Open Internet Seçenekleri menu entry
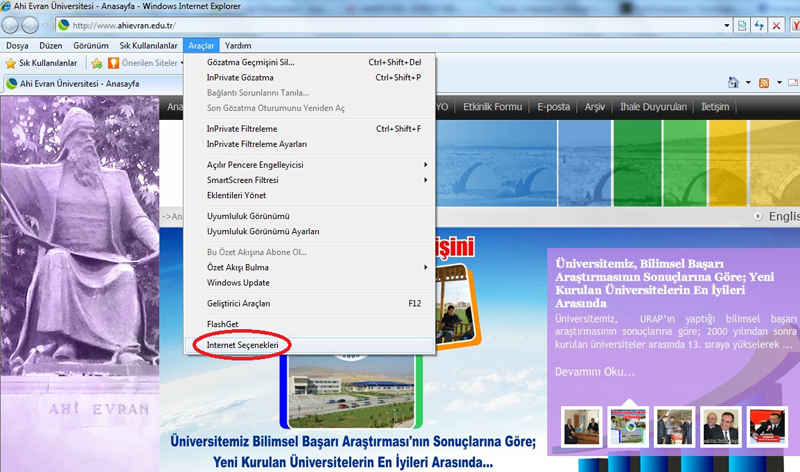800x472 pixels. coord(310,345)
